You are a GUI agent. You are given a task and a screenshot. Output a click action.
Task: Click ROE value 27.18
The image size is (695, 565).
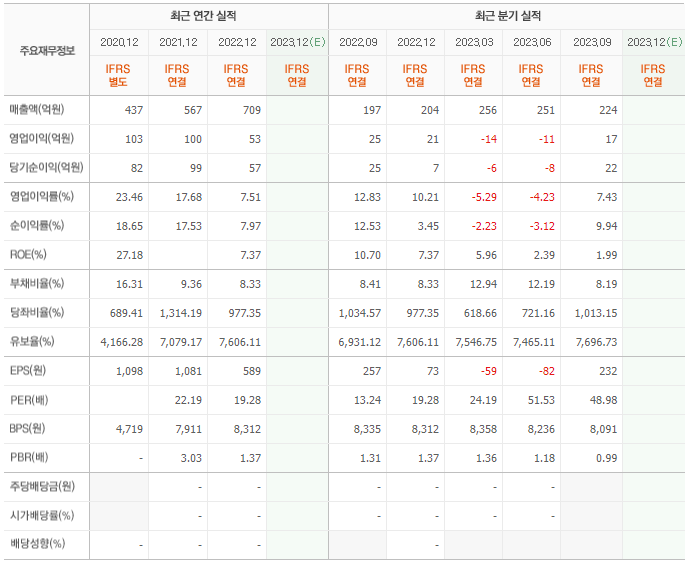coord(129,255)
